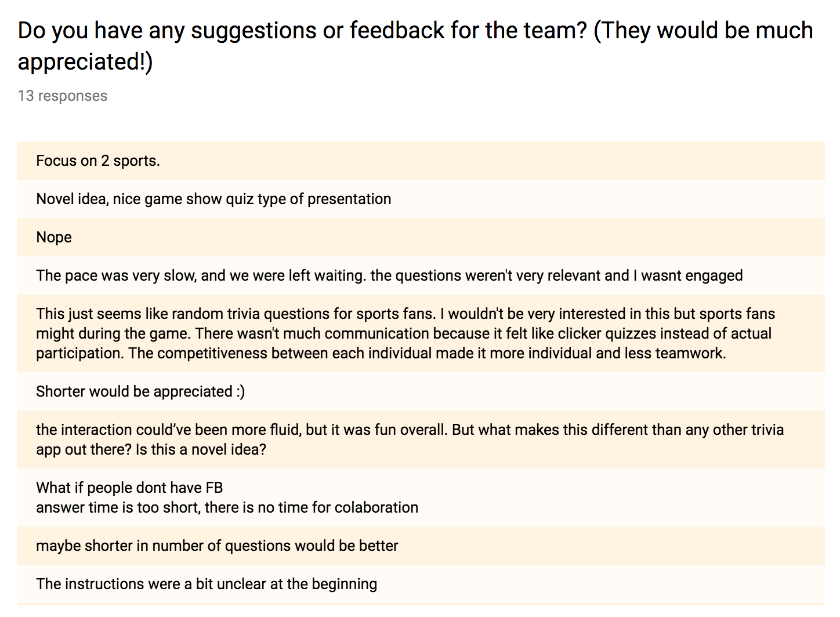Click the question title about suggestions or feedback

point(415,46)
